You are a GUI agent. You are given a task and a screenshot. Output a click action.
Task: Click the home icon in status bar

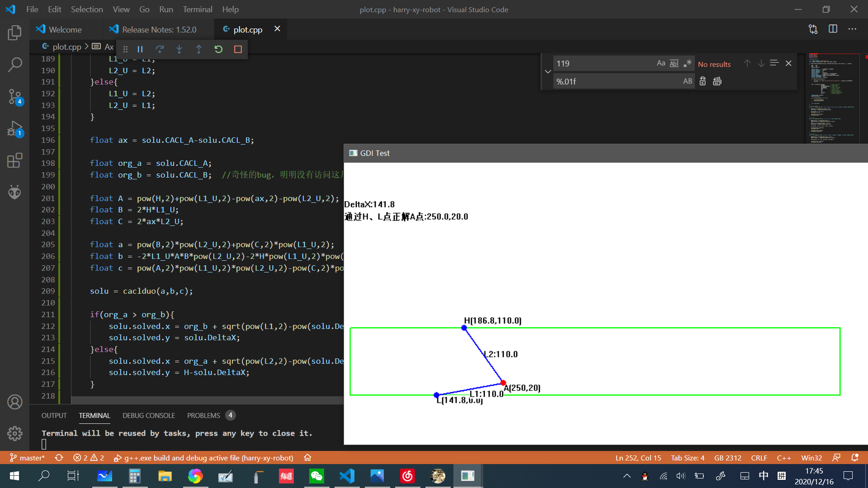pos(307,458)
